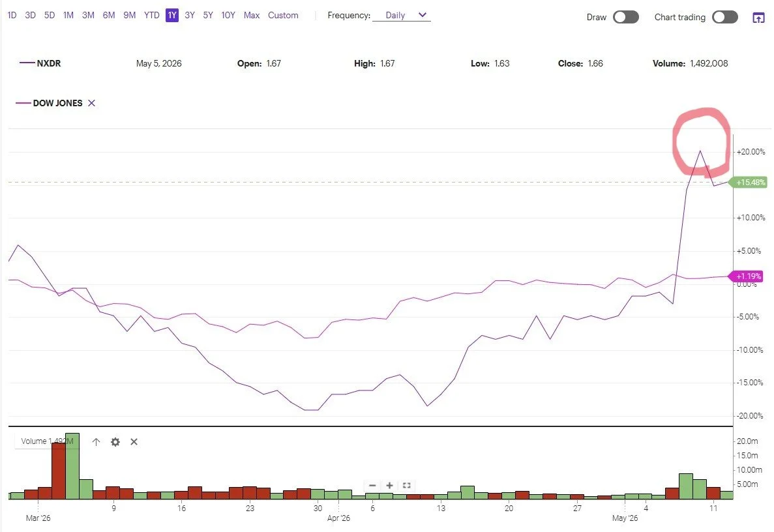Select the Max time range
This screenshot has height=532, width=774.
pyautogui.click(x=252, y=15)
